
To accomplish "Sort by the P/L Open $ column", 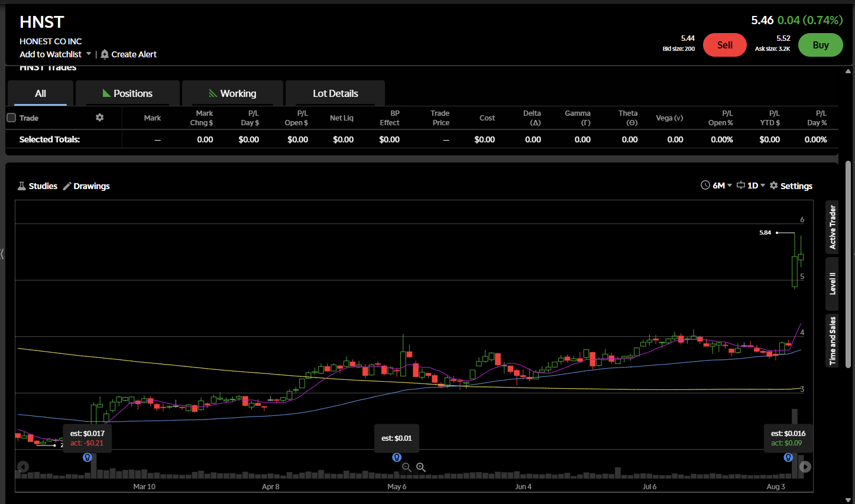I will click(x=297, y=118).
